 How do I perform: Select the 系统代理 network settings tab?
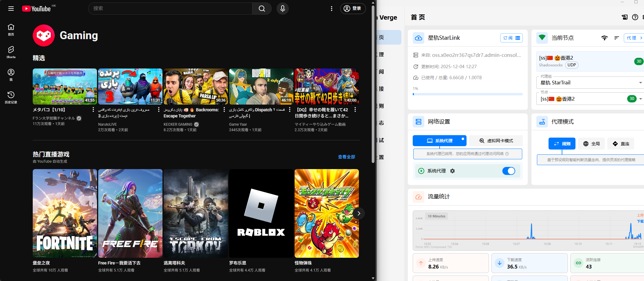point(439,141)
